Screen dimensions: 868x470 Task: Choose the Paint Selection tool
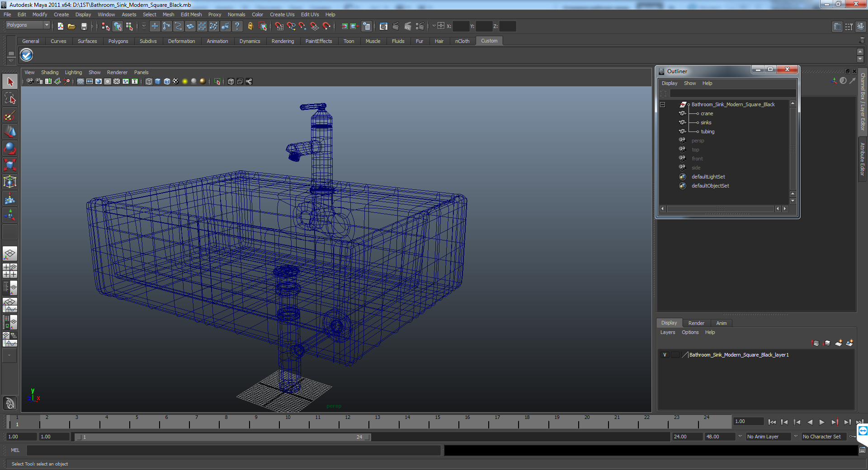10,115
